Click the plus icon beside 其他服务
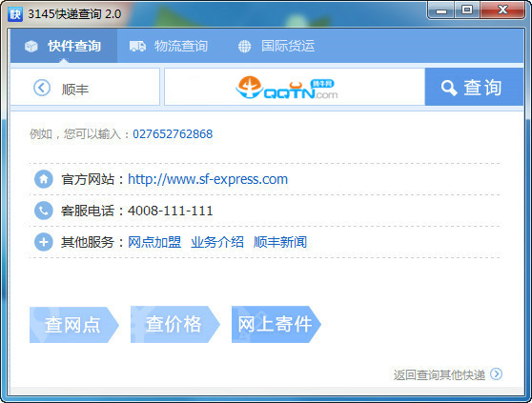This screenshot has width=532, height=403. tap(44, 242)
